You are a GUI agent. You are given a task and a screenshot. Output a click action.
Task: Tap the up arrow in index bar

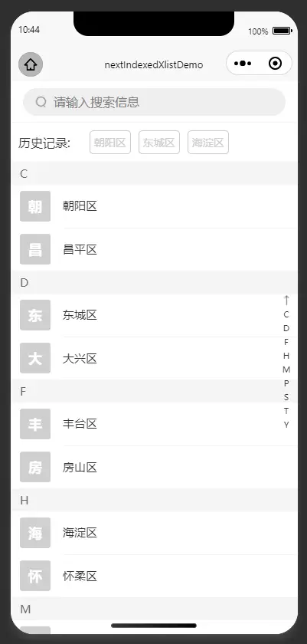(286, 301)
